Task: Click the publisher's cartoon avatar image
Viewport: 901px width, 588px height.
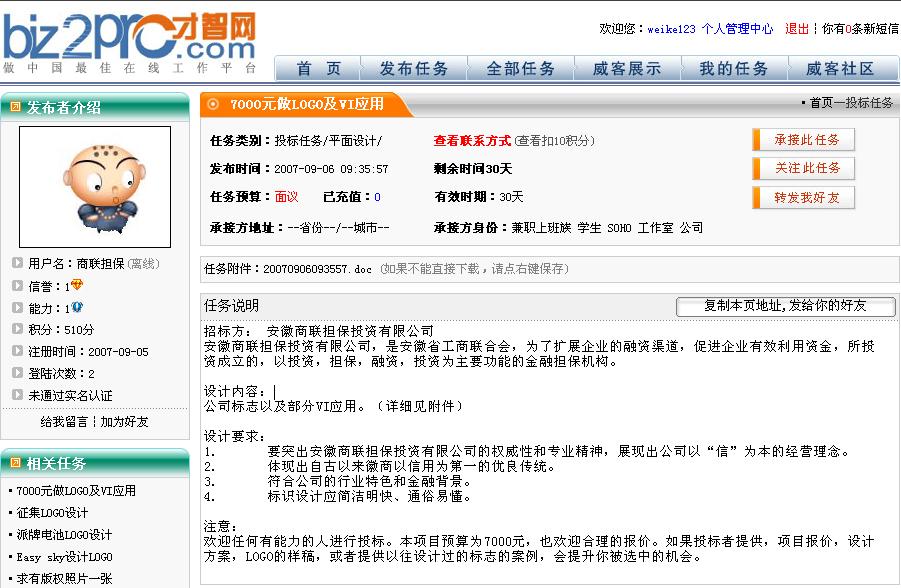Action: click(95, 187)
